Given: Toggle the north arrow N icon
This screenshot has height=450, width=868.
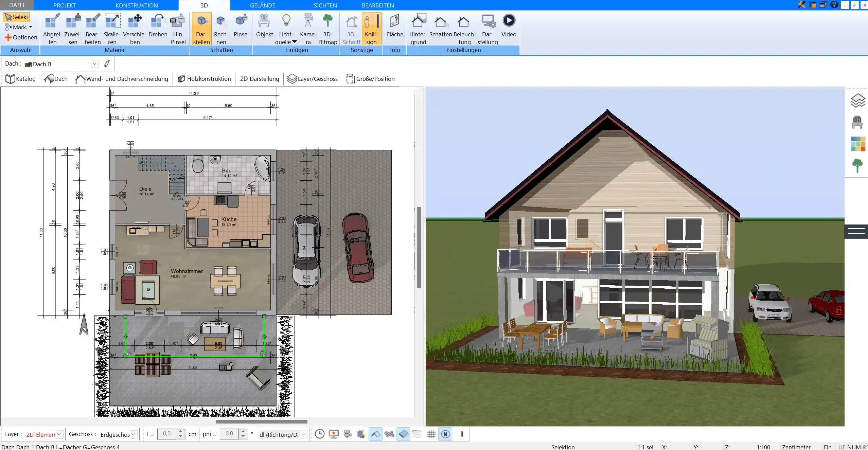Looking at the screenshot, I should coord(445,434).
